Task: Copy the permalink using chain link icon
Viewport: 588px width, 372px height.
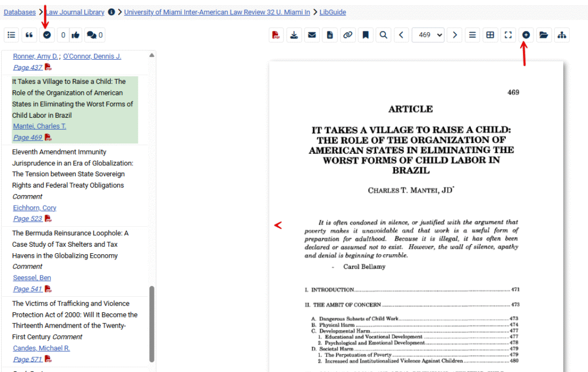Action: click(347, 35)
